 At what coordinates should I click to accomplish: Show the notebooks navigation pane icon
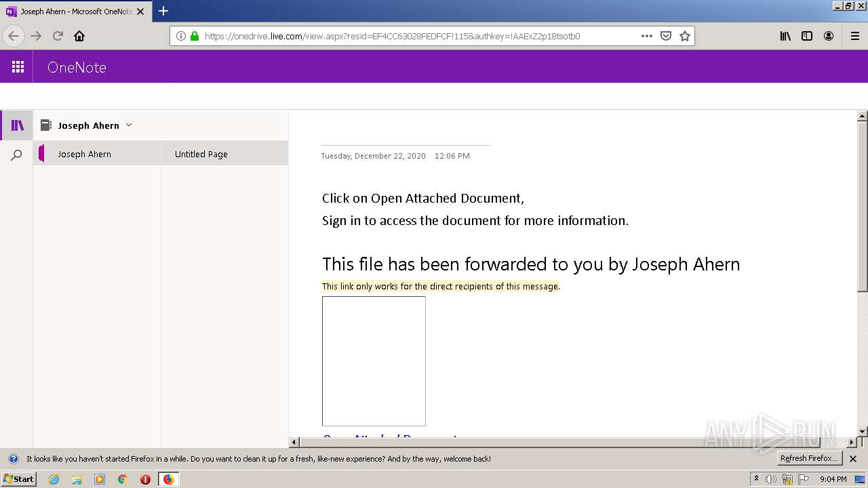[x=17, y=125]
